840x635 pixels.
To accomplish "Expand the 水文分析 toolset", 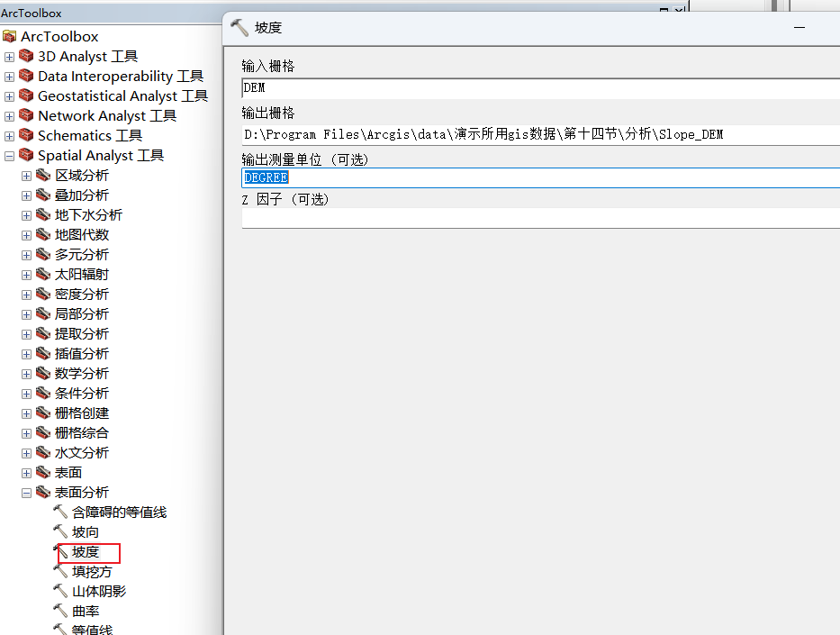I will pos(26,453).
